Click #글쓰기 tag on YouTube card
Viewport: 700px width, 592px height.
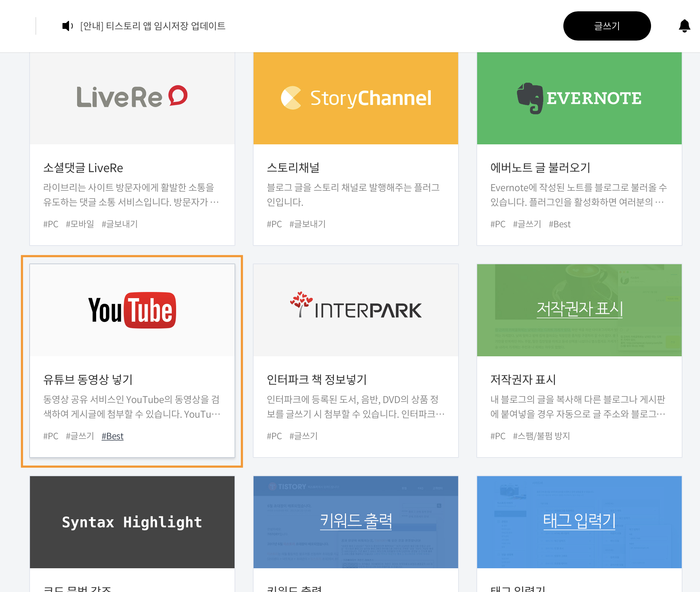point(80,436)
